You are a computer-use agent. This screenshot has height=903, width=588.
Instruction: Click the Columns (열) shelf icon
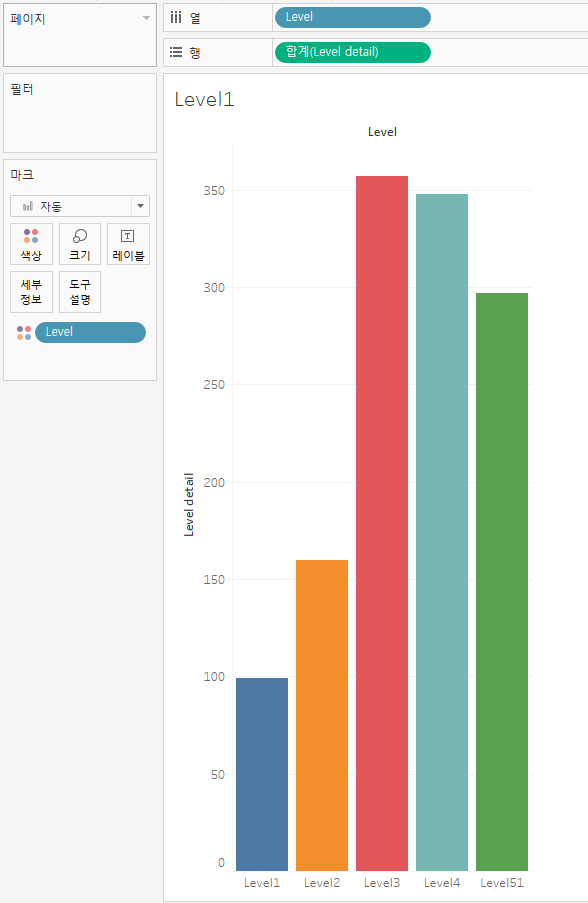tap(176, 18)
